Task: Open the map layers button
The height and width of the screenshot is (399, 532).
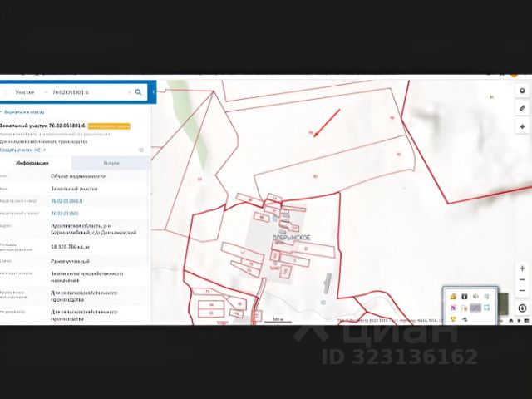Action: pos(522,91)
